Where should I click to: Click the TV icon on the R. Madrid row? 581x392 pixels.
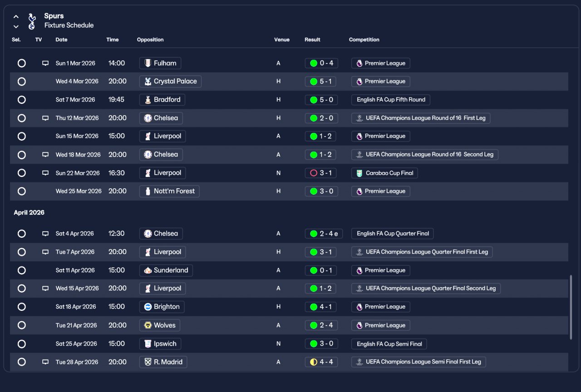(x=45, y=362)
